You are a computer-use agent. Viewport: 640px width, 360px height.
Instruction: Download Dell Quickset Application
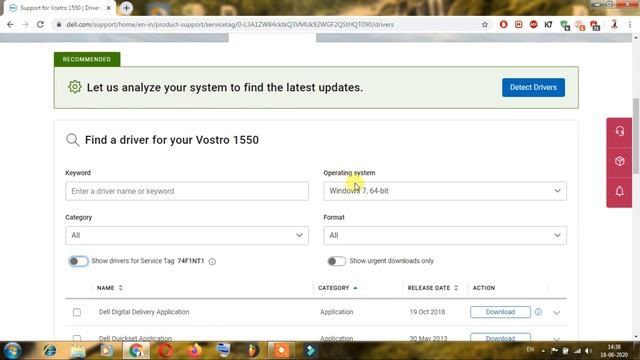pos(500,338)
